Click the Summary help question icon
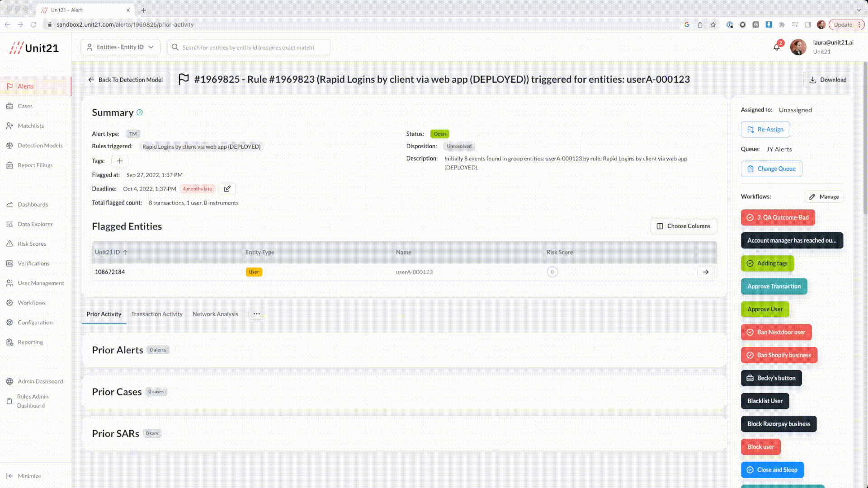This screenshot has height=488, width=868. (x=140, y=113)
